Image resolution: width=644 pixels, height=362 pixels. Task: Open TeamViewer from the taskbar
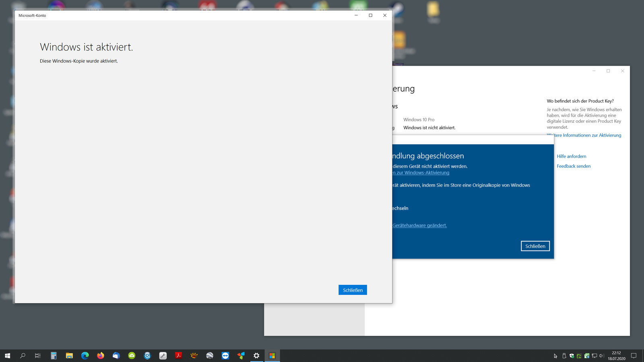coord(225,356)
